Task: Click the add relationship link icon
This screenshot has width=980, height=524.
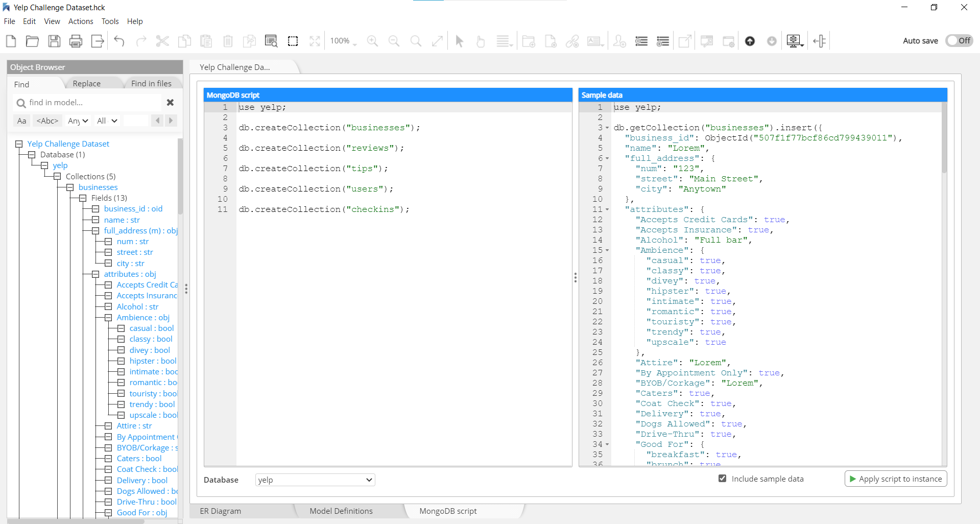Action: [572, 41]
